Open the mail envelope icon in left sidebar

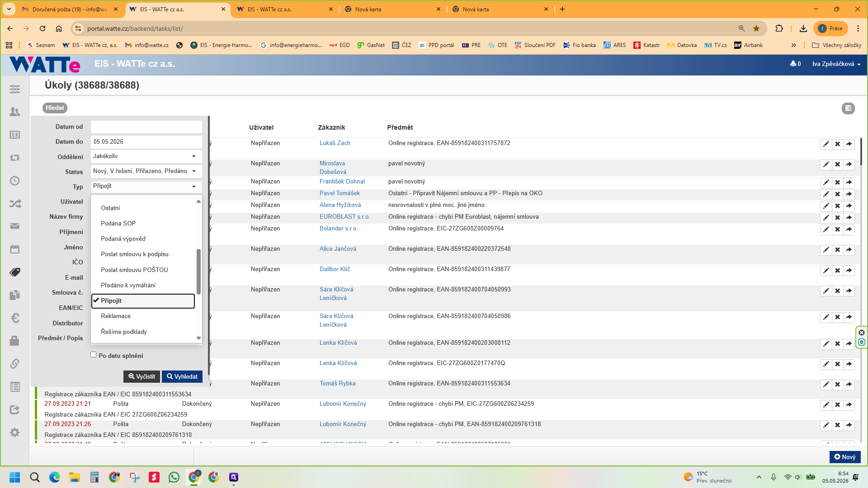tap(15, 226)
